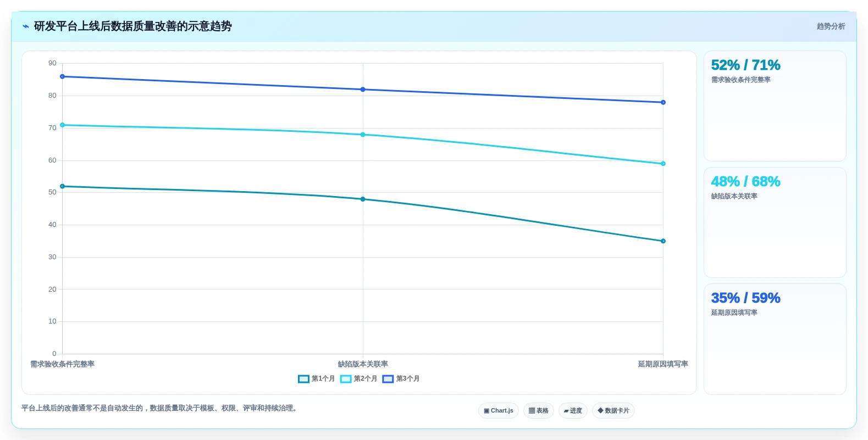
Task: Open the 52% / 71% stat card
Action: (775, 106)
